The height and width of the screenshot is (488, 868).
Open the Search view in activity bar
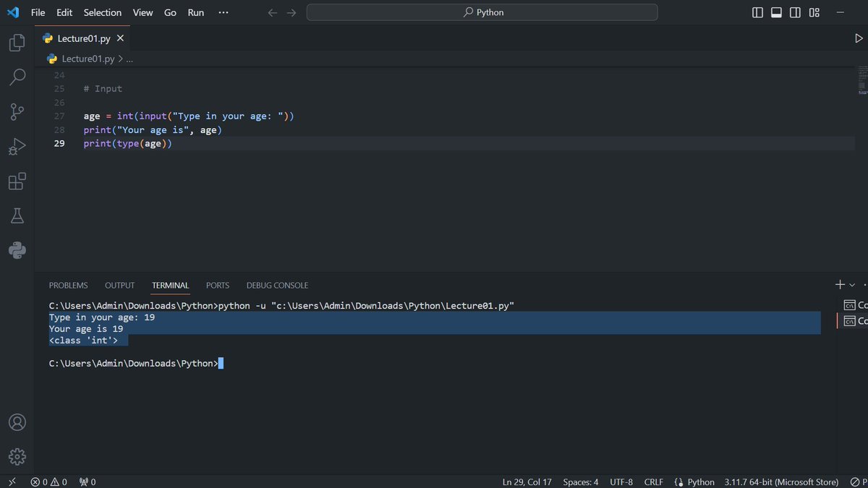(17, 77)
